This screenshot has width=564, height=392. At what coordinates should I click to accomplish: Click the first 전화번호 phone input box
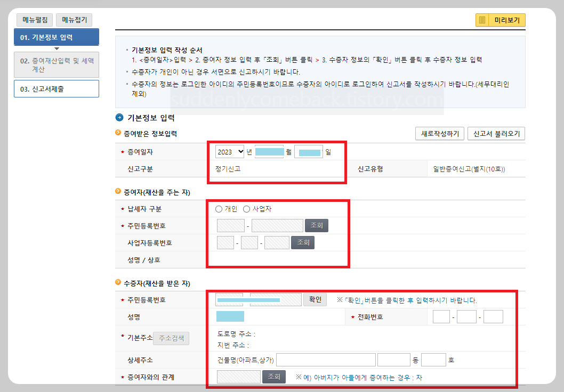442,316
